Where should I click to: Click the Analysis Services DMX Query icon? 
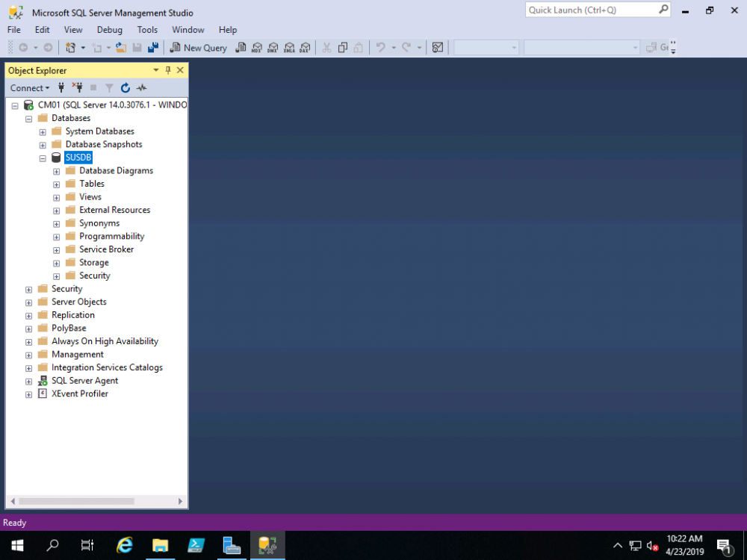[273, 48]
